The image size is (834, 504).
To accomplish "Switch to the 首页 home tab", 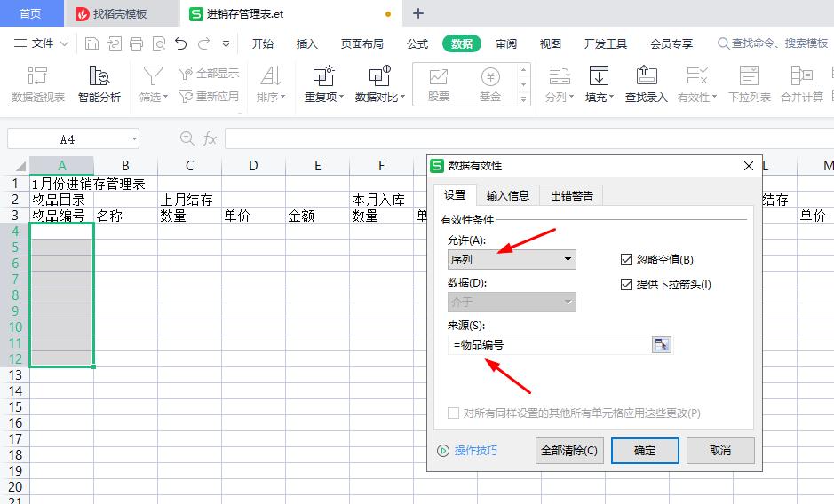I will [31, 13].
